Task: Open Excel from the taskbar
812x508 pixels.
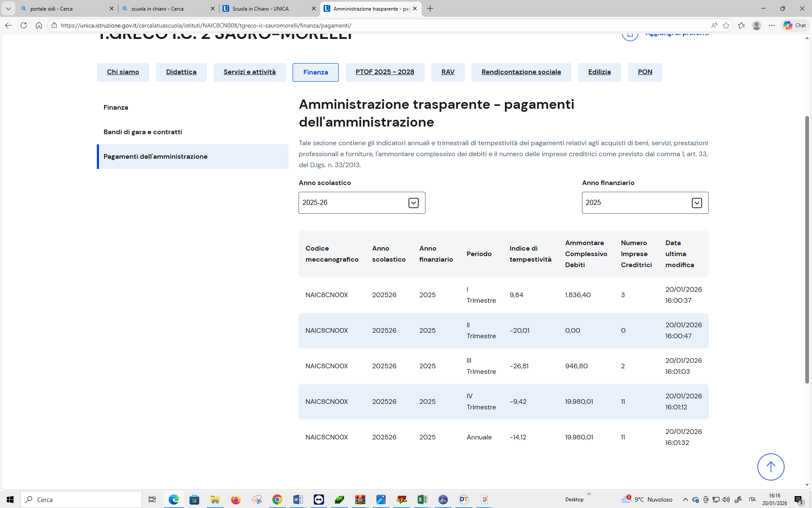Action: click(x=422, y=500)
